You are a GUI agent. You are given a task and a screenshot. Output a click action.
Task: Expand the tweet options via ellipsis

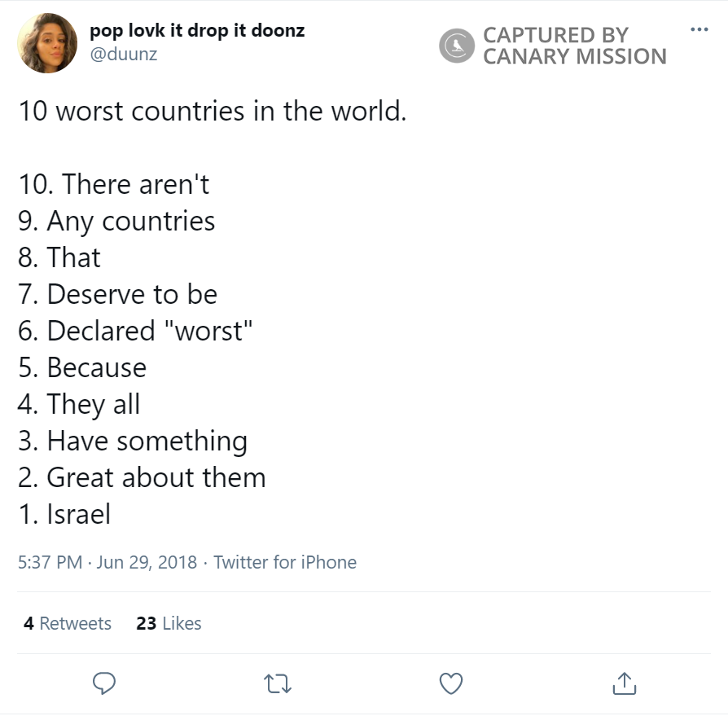pos(698,28)
